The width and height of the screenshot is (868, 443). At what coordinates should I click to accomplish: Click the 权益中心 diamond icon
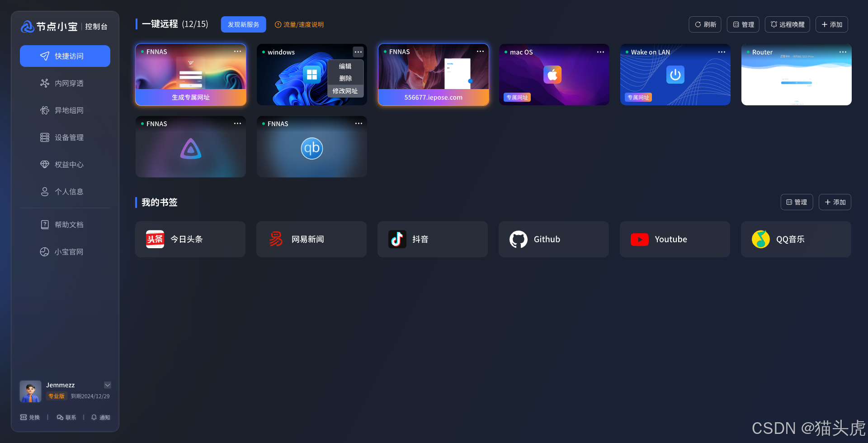pyautogui.click(x=45, y=165)
